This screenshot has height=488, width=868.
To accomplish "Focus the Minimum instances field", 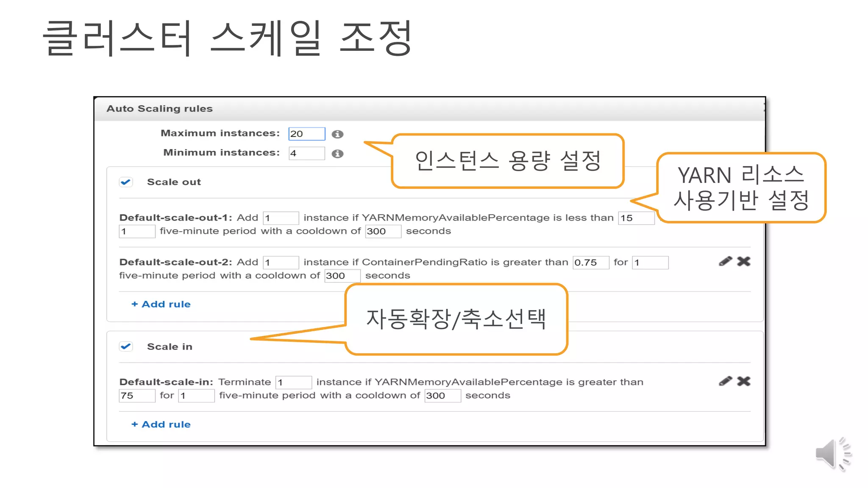I will [307, 153].
